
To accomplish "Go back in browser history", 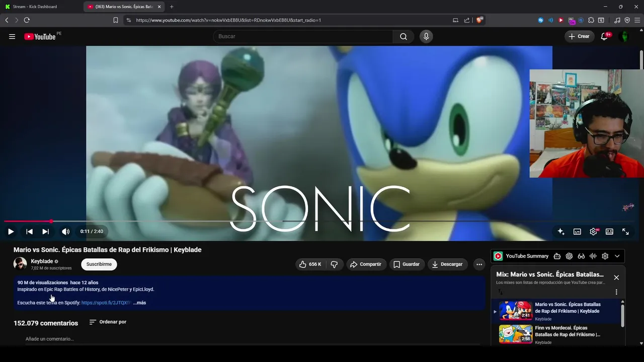I will pos(7,20).
